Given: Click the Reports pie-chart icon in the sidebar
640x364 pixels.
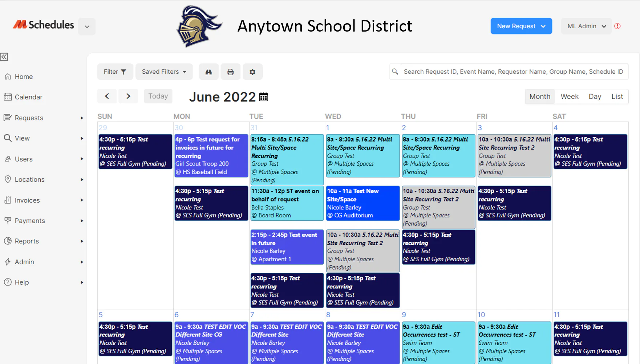Looking at the screenshot, I should click(8, 241).
